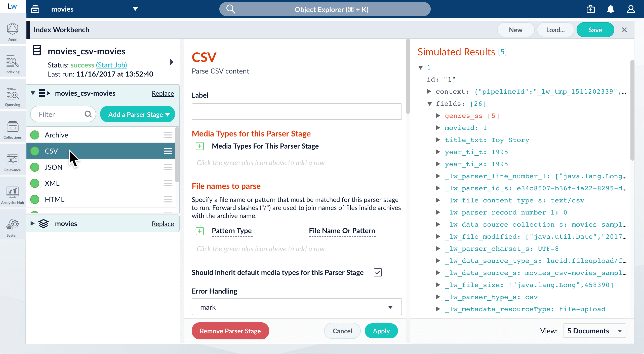Open the Apps sidebar icon
This screenshot has width=644, height=354.
click(13, 32)
